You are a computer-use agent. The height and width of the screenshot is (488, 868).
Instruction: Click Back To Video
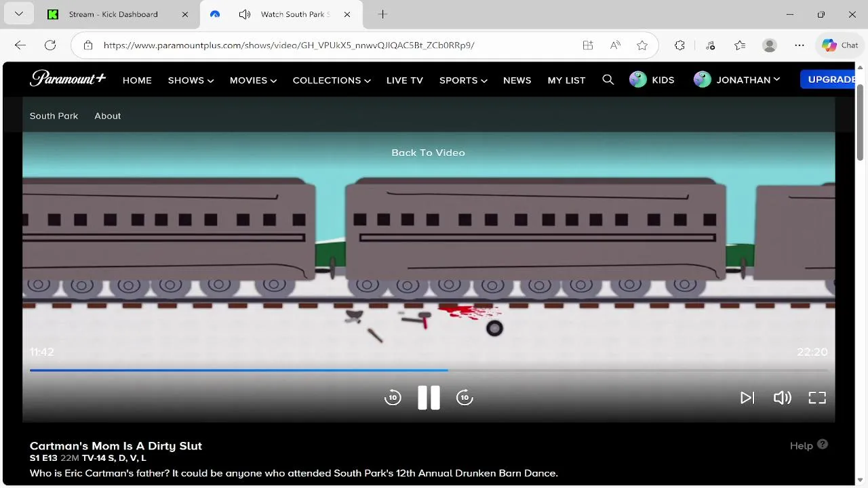click(428, 152)
